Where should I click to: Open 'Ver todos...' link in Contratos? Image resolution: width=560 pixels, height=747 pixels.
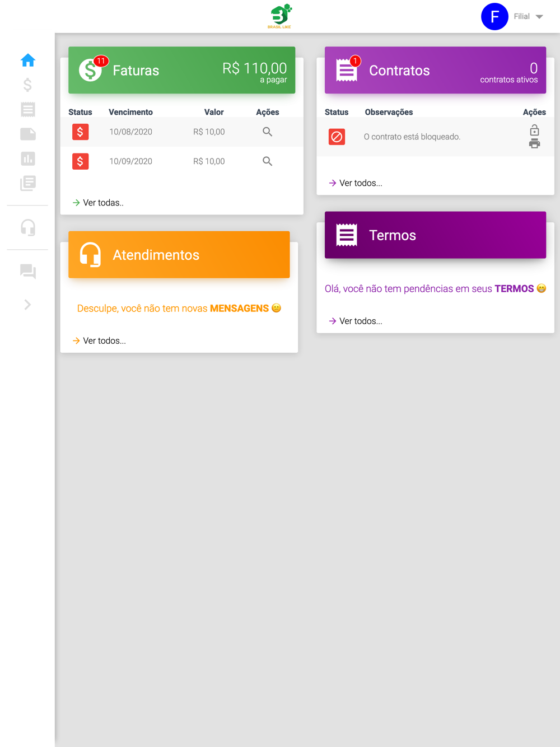[x=356, y=183]
